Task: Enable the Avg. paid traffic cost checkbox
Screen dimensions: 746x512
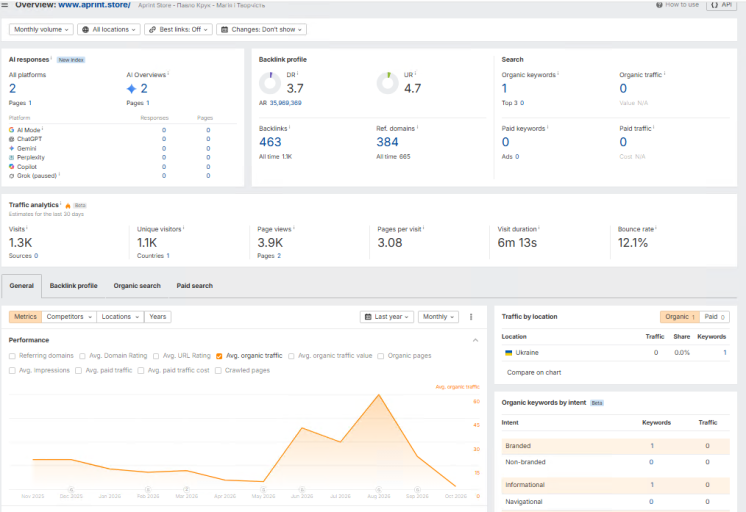Action: click(141, 371)
